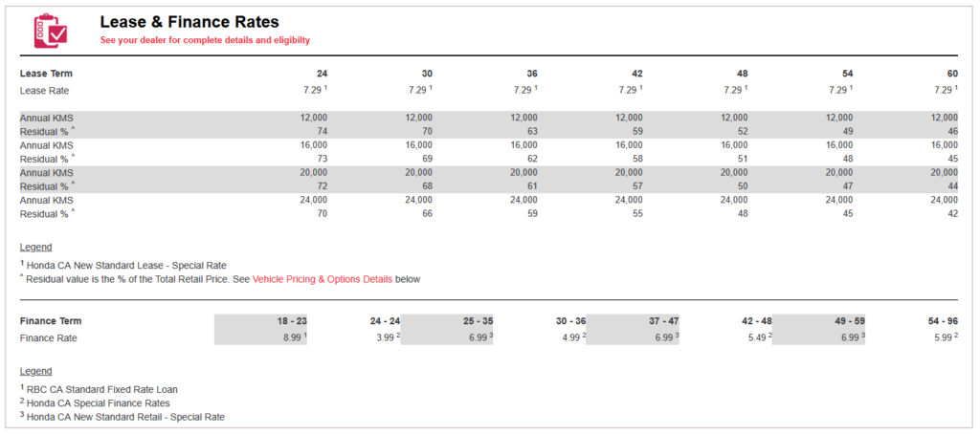This screenshot has width=980, height=434.
Task: Click 24,000 annual KMS under term 60
Action: (944, 200)
